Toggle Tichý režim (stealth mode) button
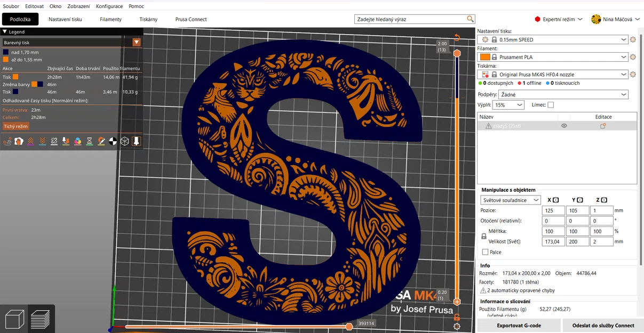The image size is (644, 333). [x=16, y=126]
